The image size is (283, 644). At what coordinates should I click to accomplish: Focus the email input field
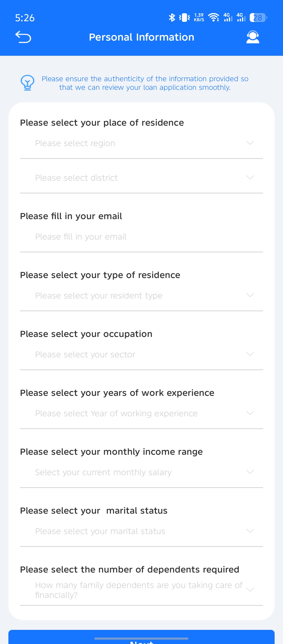pyautogui.click(x=141, y=237)
